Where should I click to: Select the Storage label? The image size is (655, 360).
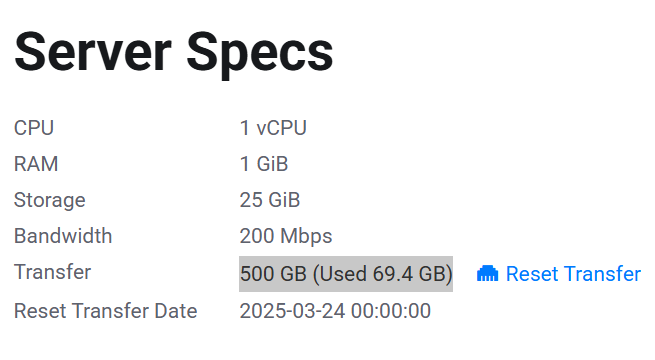pos(50,200)
